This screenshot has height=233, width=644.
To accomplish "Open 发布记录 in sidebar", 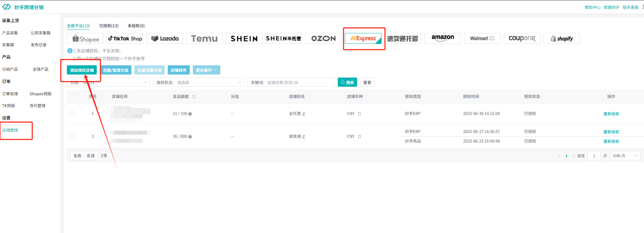I will click(x=39, y=45).
